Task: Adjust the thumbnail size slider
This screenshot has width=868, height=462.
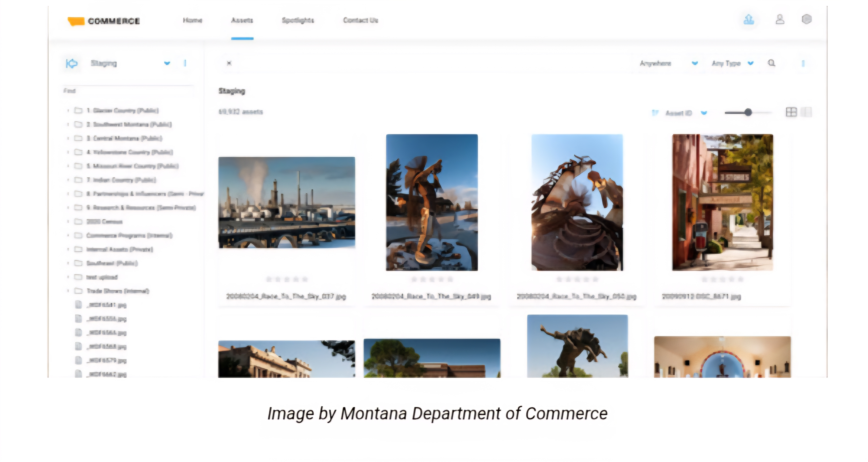Action: (x=748, y=112)
